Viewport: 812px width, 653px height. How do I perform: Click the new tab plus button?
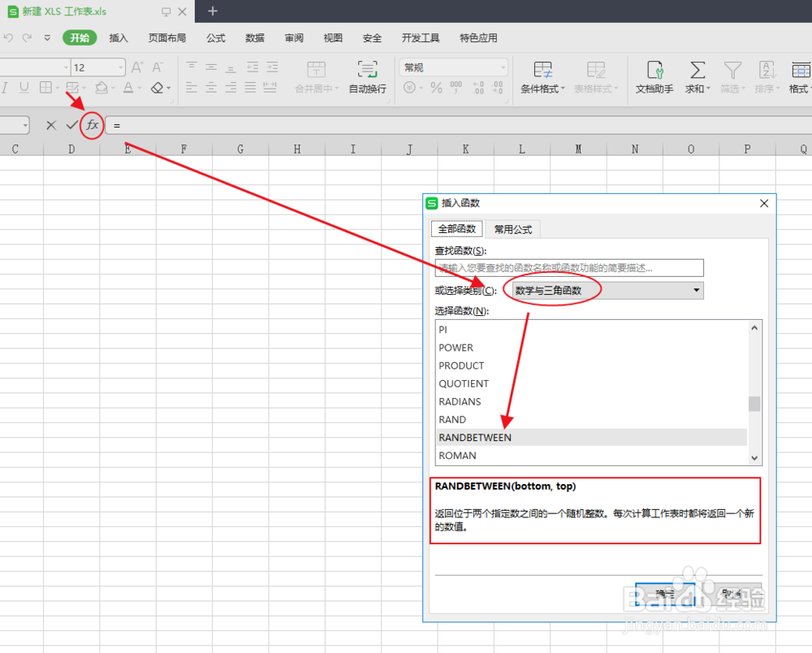point(212,11)
